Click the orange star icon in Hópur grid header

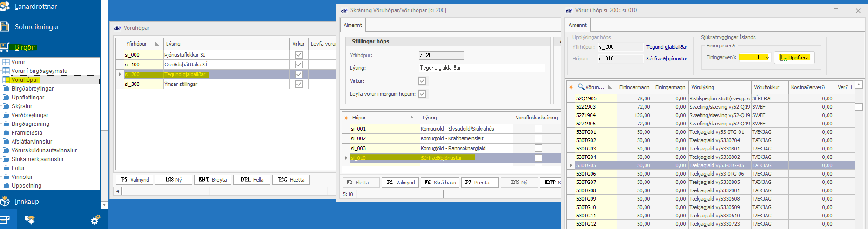pyautogui.click(x=346, y=118)
